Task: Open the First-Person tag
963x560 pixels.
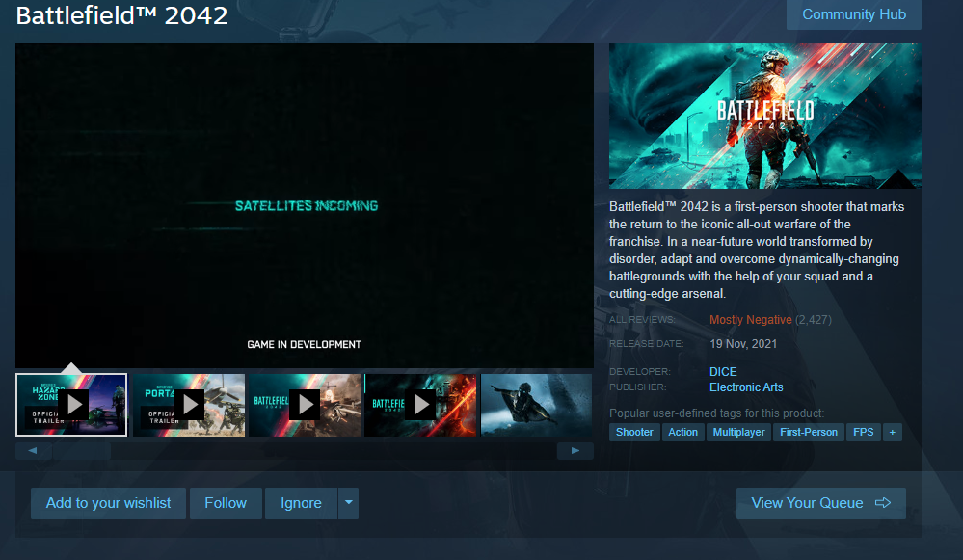Action: [809, 432]
